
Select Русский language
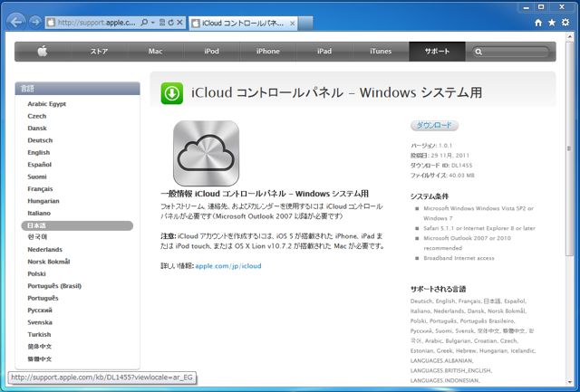[40, 311]
